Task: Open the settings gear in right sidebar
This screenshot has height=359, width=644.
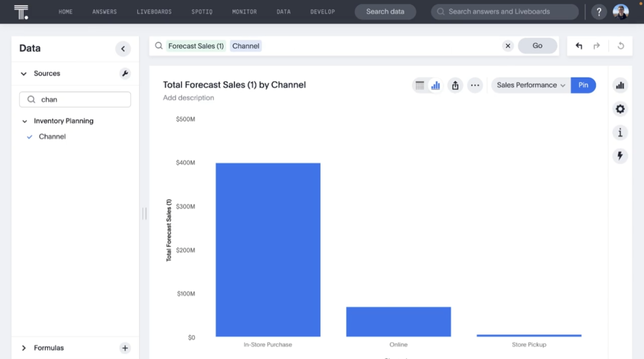Action: coord(620,109)
